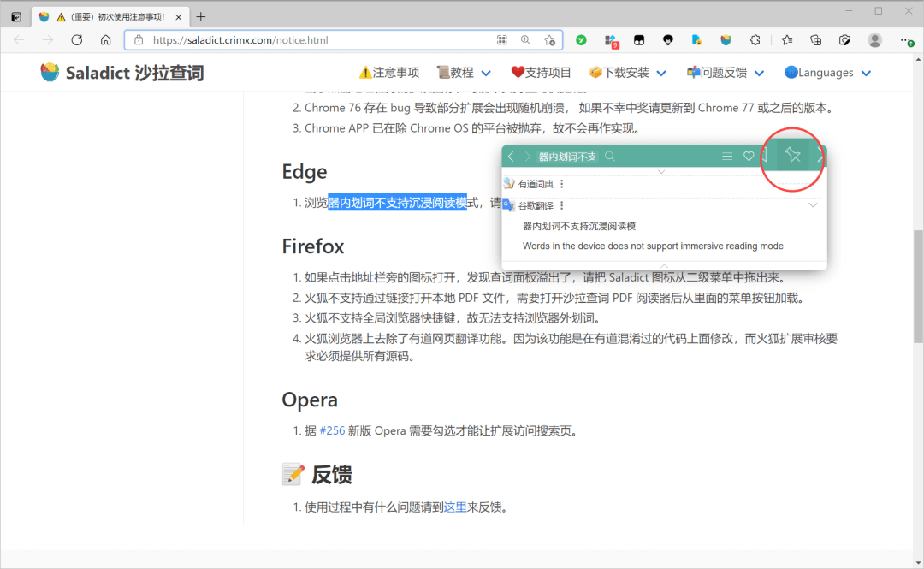Open extension icon with red 9 badge
Image resolution: width=924 pixels, height=569 pixels.
(611, 41)
